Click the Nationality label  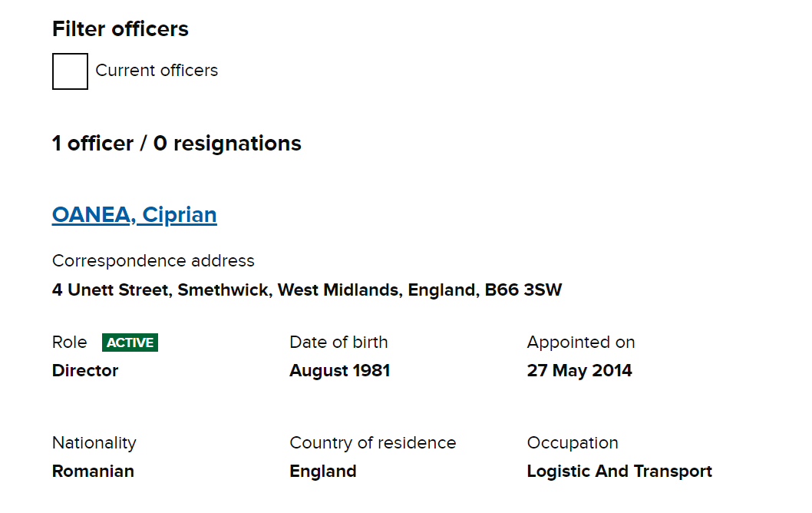94,443
